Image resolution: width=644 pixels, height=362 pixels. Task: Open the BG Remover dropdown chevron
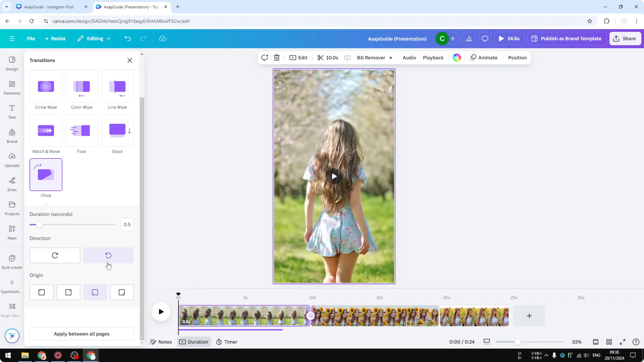coord(390,58)
